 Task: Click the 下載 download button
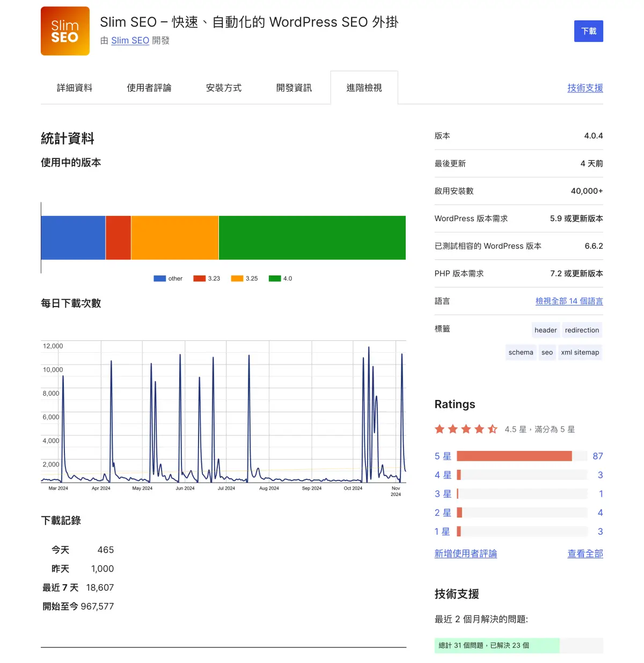pyautogui.click(x=589, y=31)
